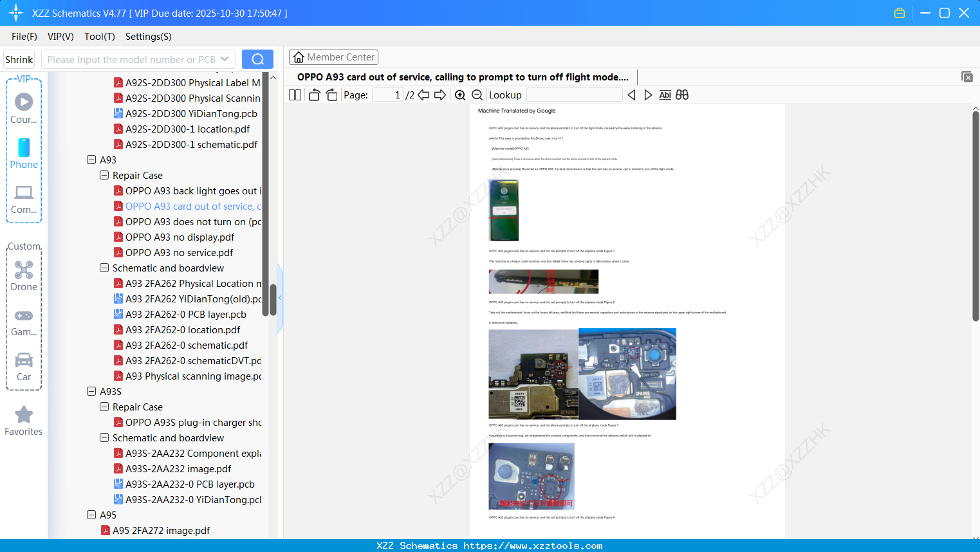Open the Settings(S) menu
Image resolution: width=980 pixels, height=552 pixels.
[x=149, y=37]
